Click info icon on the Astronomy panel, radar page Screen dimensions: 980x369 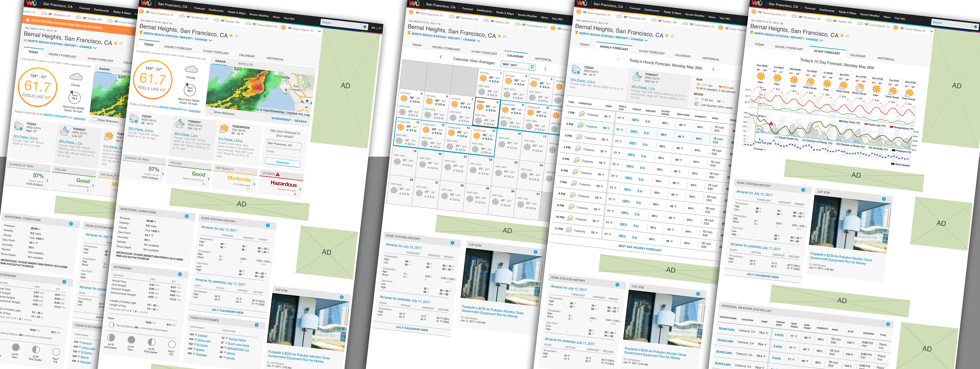(180, 274)
